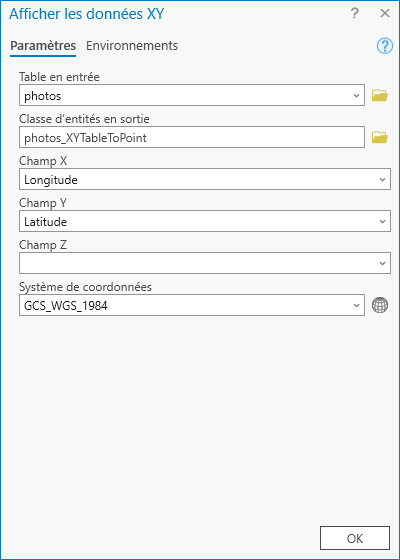Switch to the Paramètres tab
Viewport: 400px width, 560px height.
click(x=43, y=46)
